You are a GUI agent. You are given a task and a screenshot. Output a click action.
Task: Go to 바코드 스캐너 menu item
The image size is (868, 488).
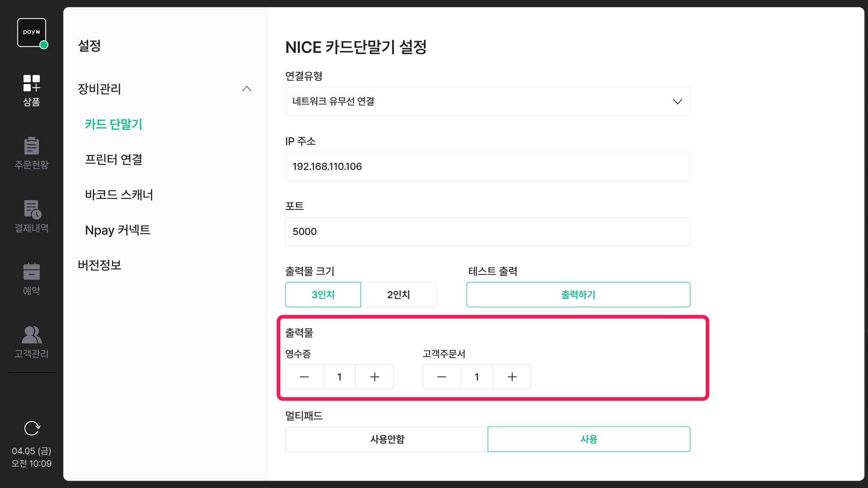pyautogui.click(x=119, y=194)
